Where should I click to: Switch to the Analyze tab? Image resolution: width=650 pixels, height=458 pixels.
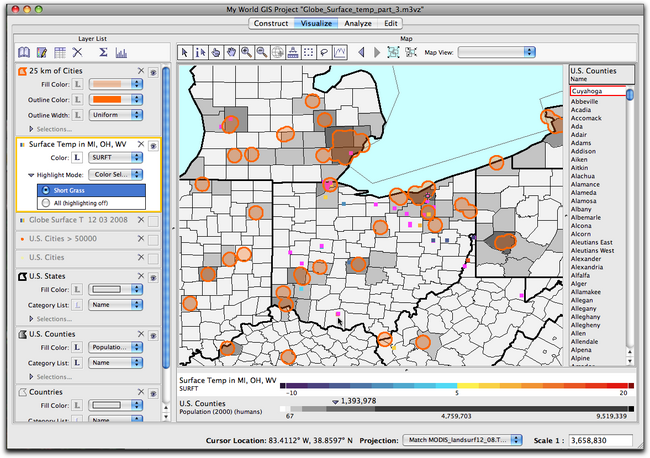(x=358, y=22)
